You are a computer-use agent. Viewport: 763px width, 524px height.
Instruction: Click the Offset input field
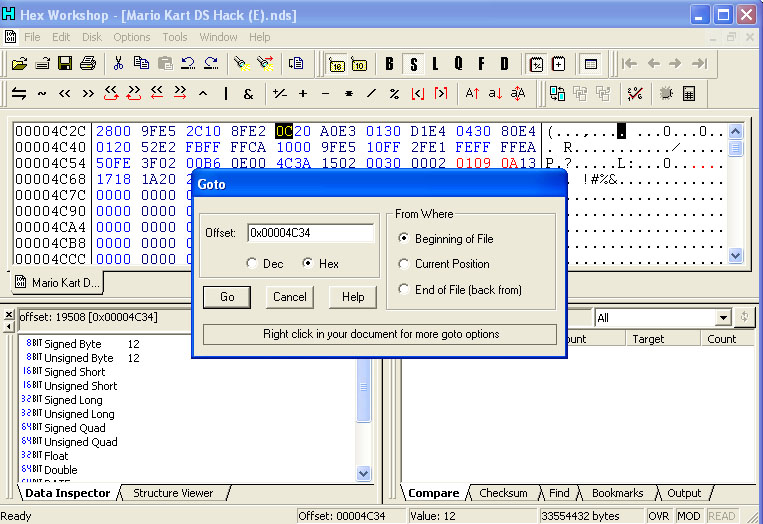pos(310,233)
